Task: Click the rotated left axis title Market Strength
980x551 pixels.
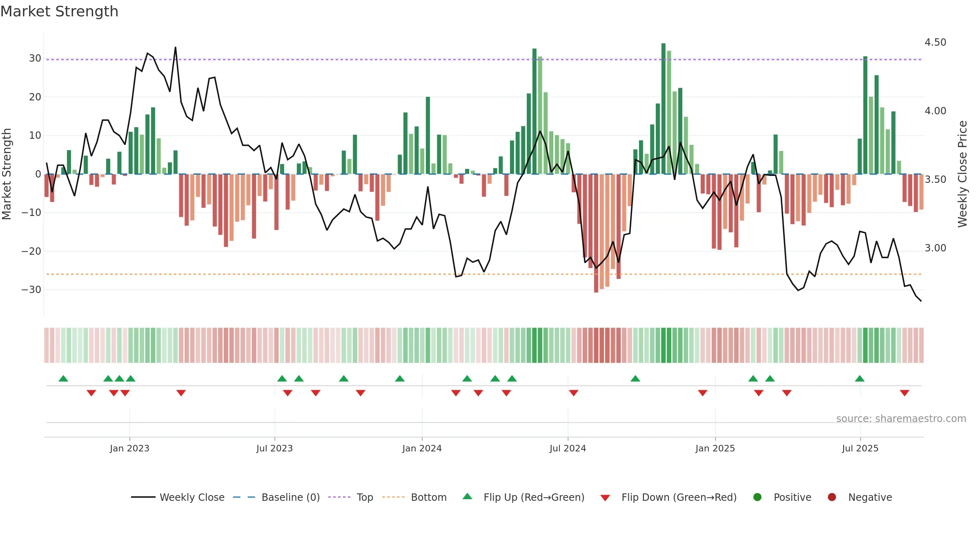Action: click(x=7, y=174)
